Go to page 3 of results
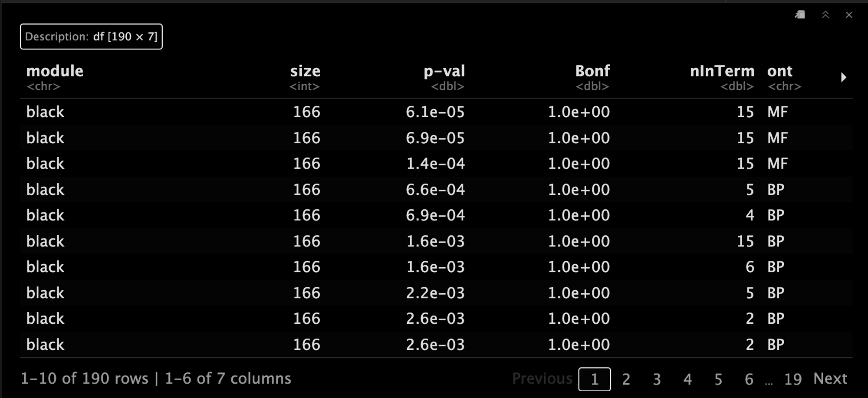The width and height of the screenshot is (868, 398). point(657,379)
